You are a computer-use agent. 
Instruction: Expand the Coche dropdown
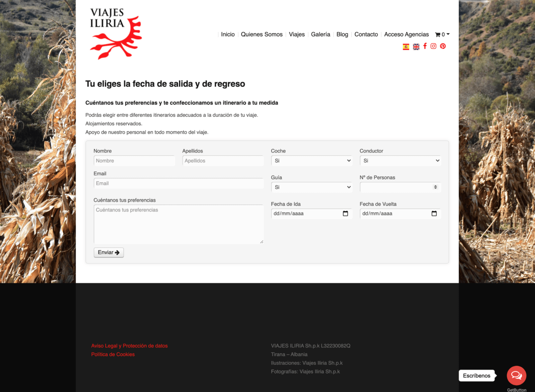[311, 161]
